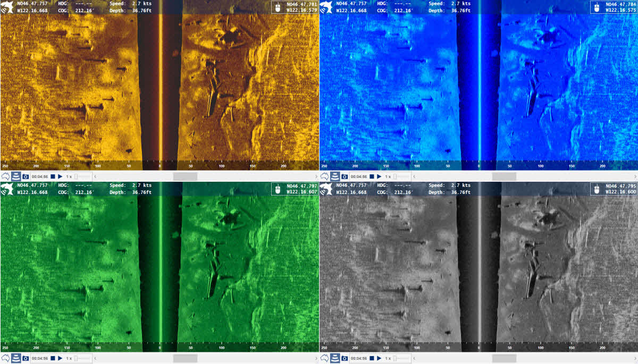Click the map view icon in yellow panel

(x=6, y=176)
